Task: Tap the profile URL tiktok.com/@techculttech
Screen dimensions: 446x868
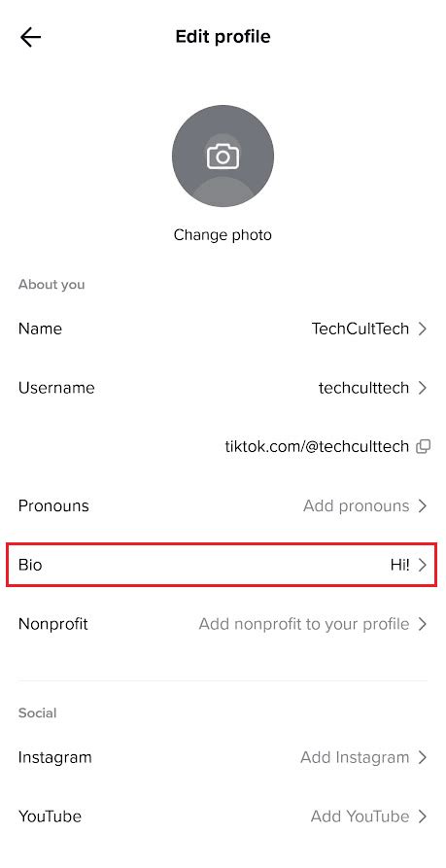Action: pos(317,447)
